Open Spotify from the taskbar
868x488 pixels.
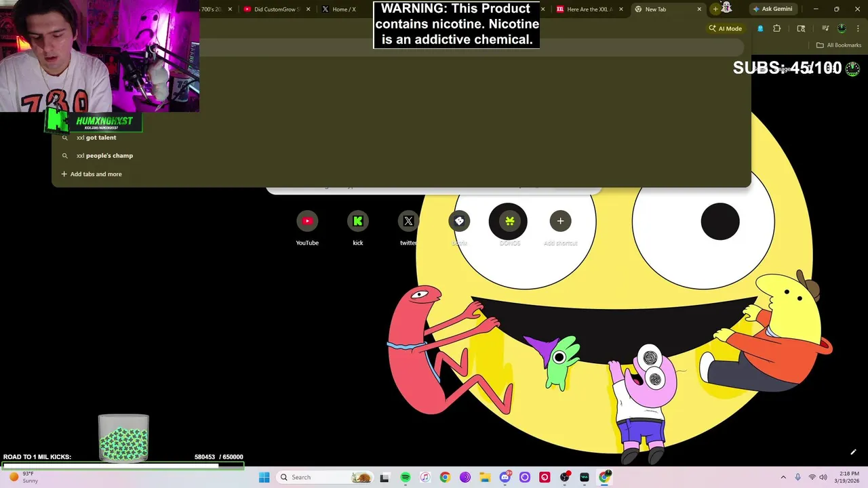click(406, 477)
